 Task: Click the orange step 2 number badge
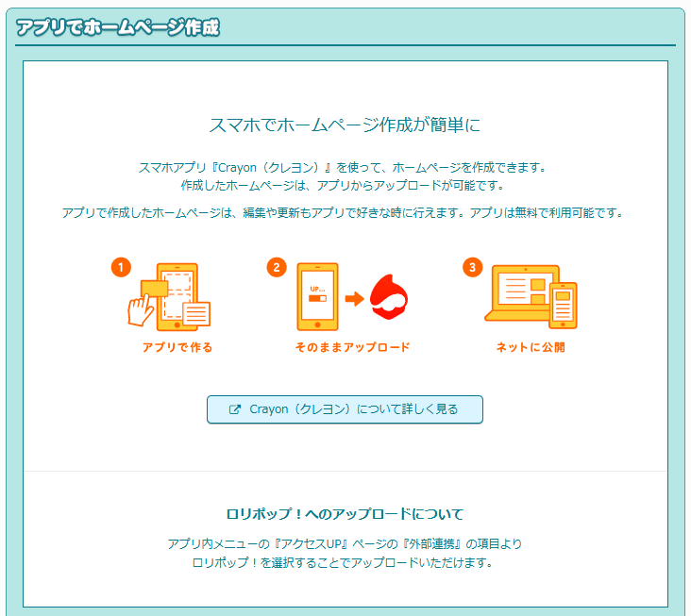(276, 267)
